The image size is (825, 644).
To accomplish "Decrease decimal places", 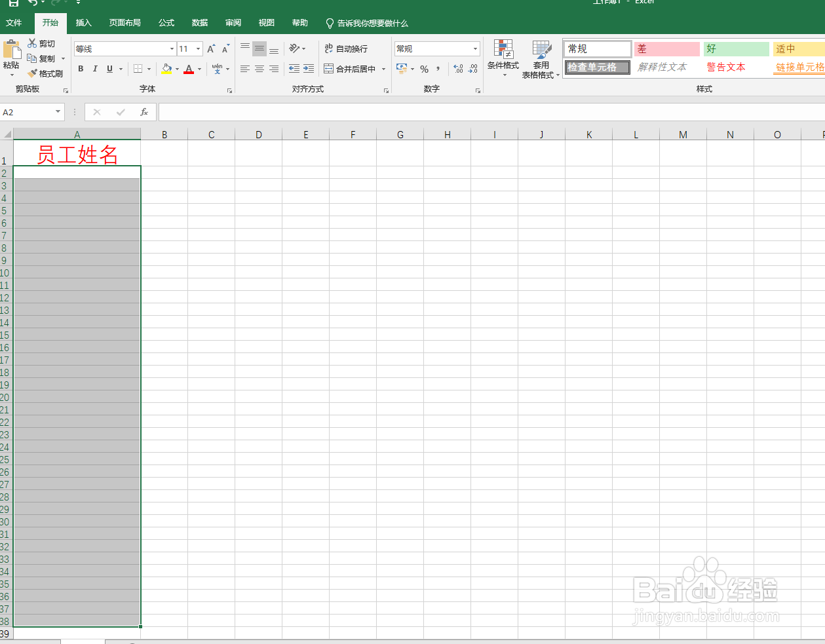I will (x=473, y=69).
